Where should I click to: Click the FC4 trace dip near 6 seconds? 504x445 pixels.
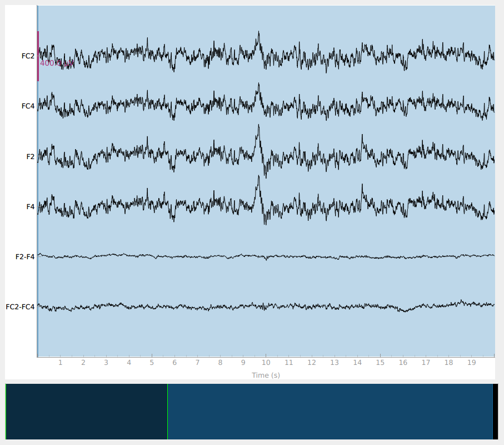(173, 118)
